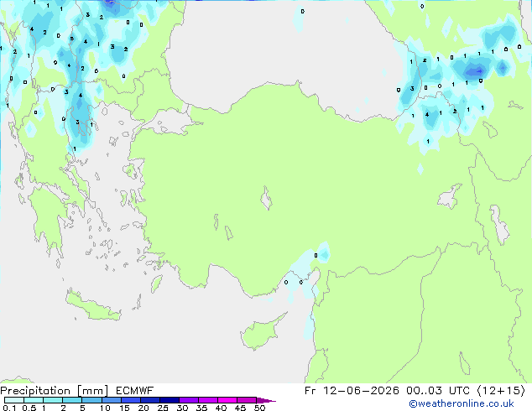Click the '(12+15)' forecast run text
Viewport: 532px width, 411px height.
[x=501, y=391]
